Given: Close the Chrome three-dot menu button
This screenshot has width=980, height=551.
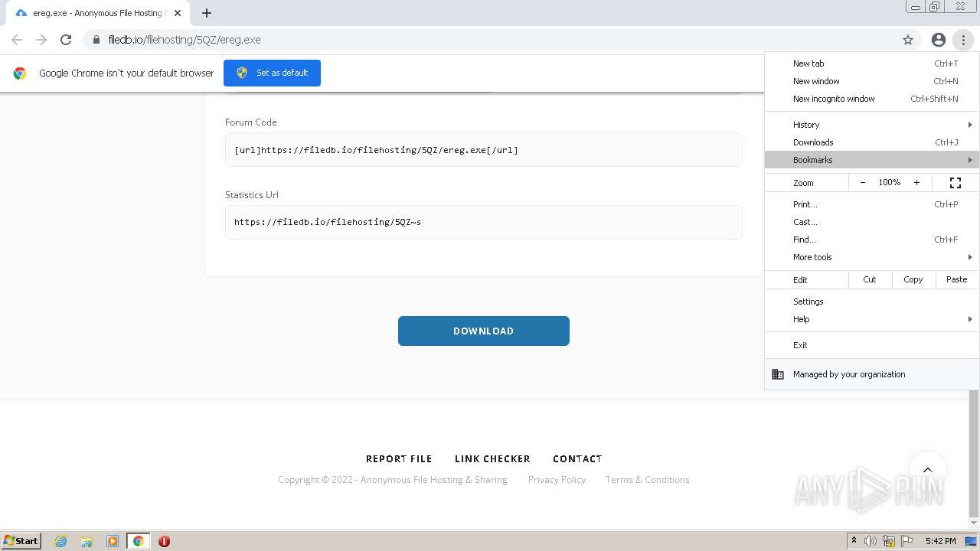Looking at the screenshot, I should tap(963, 40).
